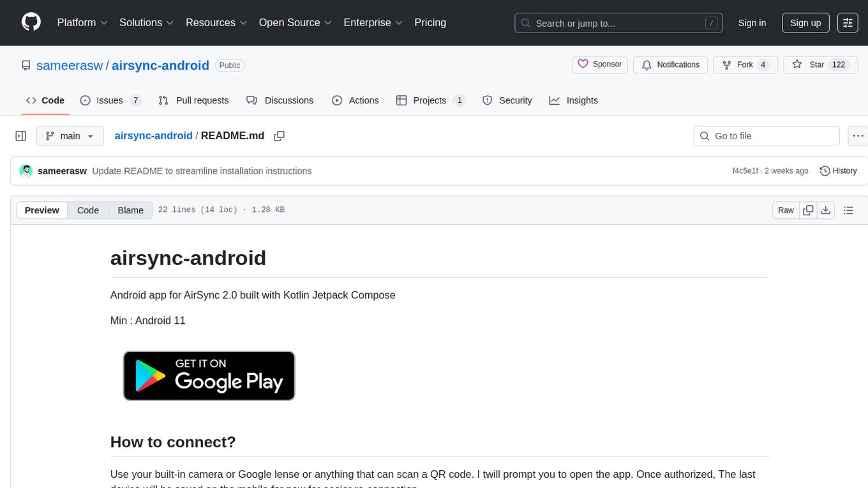Download raw file icon
The image size is (868, 488).
pyautogui.click(x=825, y=210)
